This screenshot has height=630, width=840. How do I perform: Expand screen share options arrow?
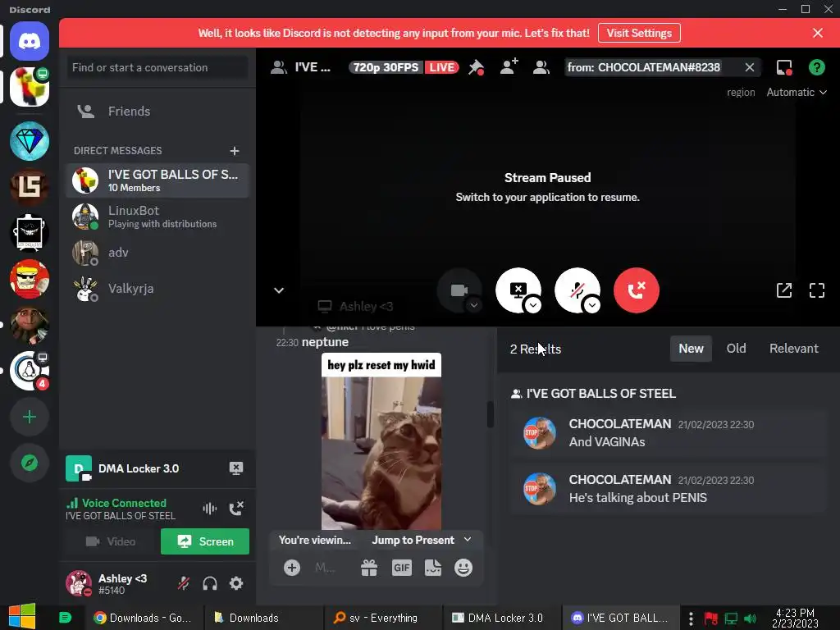[x=533, y=305]
